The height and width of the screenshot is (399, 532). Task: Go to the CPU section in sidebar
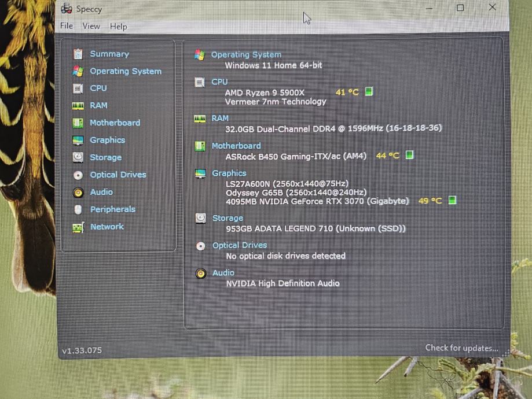pyautogui.click(x=98, y=88)
